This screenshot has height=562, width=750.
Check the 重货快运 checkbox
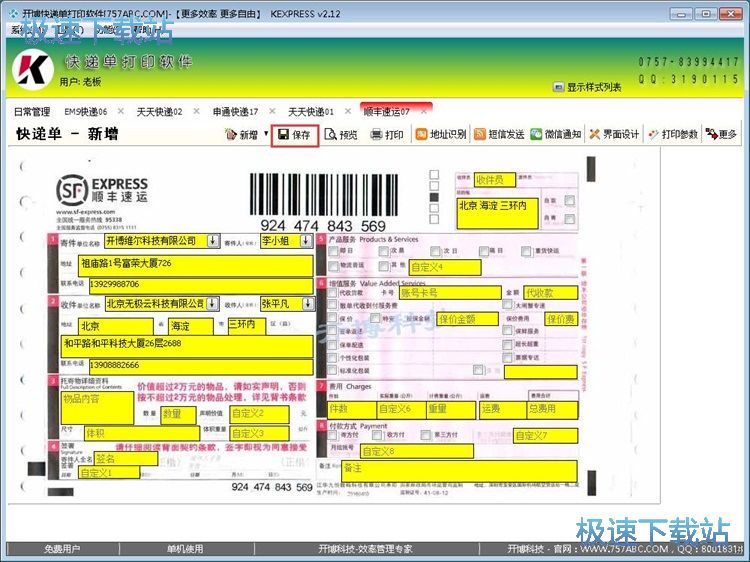(x=526, y=251)
